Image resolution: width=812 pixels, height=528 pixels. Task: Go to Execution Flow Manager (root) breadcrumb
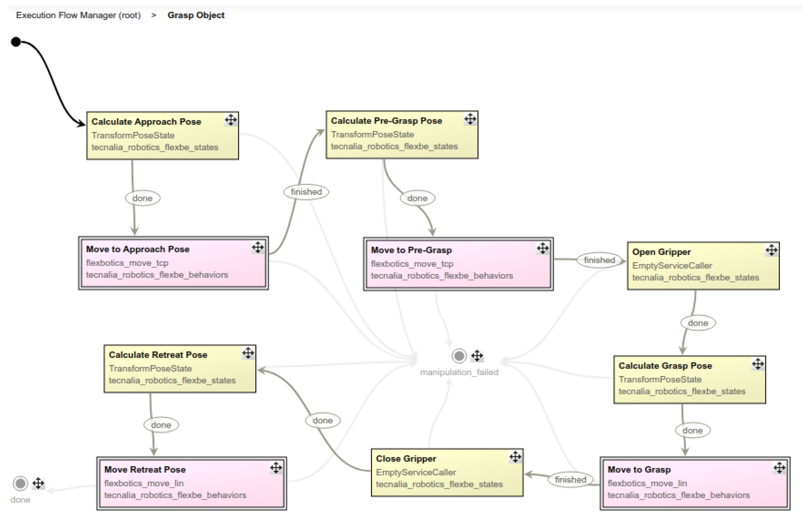[x=78, y=15]
